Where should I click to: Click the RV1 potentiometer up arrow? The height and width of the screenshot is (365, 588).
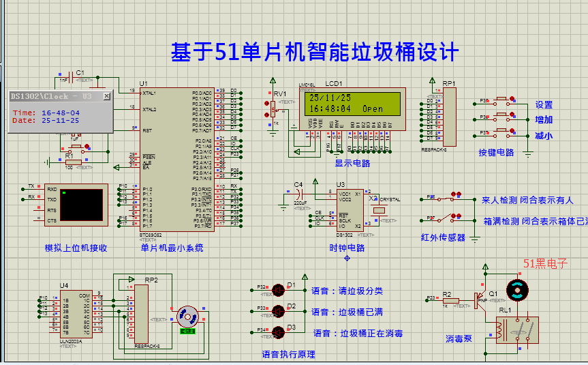pos(266,103)
